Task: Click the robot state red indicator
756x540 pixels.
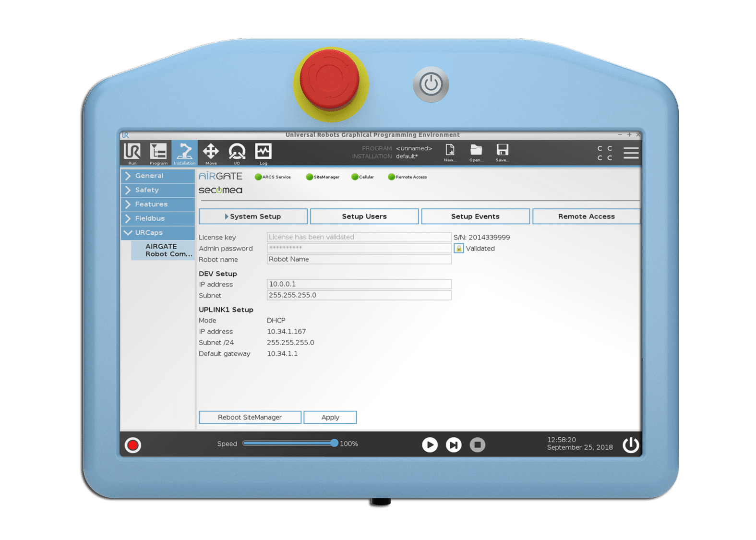Action: pos(133,445)
